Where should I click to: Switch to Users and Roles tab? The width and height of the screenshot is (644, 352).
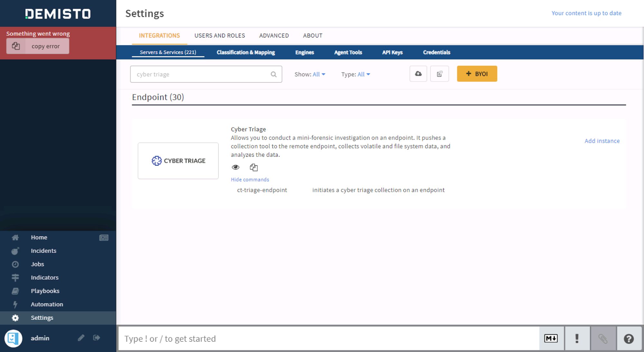point(220,35)
